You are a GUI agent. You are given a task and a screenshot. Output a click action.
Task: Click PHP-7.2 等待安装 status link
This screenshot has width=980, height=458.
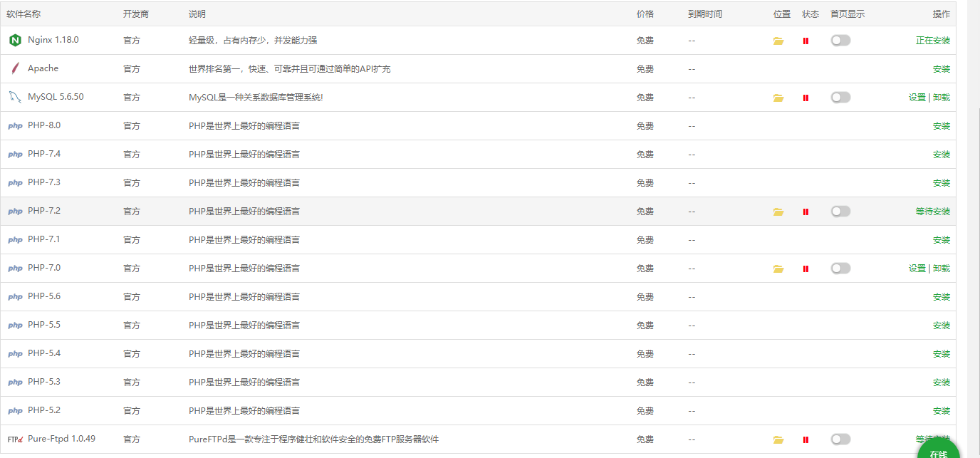(x=933, y=212)
